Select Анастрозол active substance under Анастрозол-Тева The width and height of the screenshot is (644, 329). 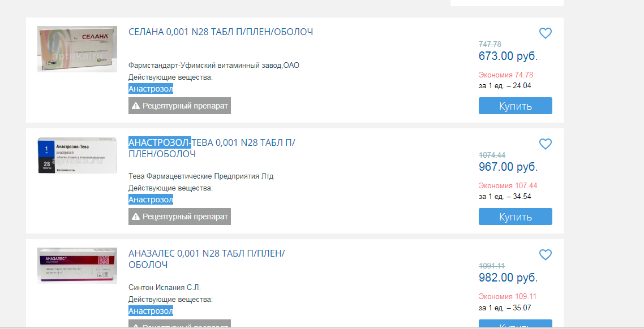point(151,200)
